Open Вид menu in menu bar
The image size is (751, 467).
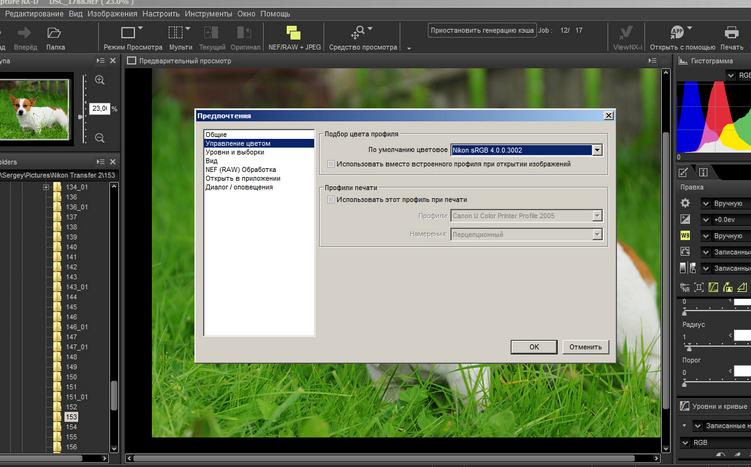[x=75, y=14]
